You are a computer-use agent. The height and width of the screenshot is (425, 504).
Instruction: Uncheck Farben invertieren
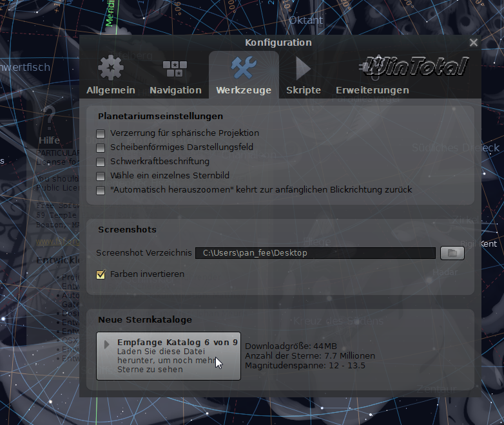101,275
